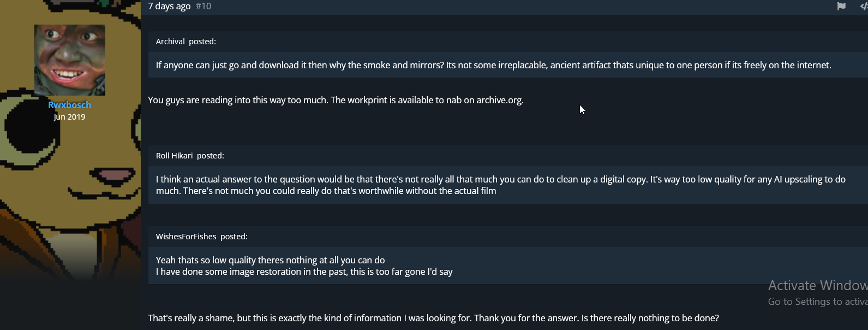Open the Rwxbosch username profile link
This screenshot has width=868, height=330.
69,105
